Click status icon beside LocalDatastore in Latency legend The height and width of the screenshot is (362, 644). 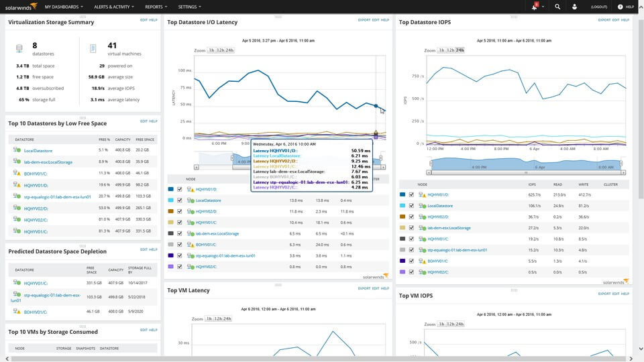[x=191, y=200]
